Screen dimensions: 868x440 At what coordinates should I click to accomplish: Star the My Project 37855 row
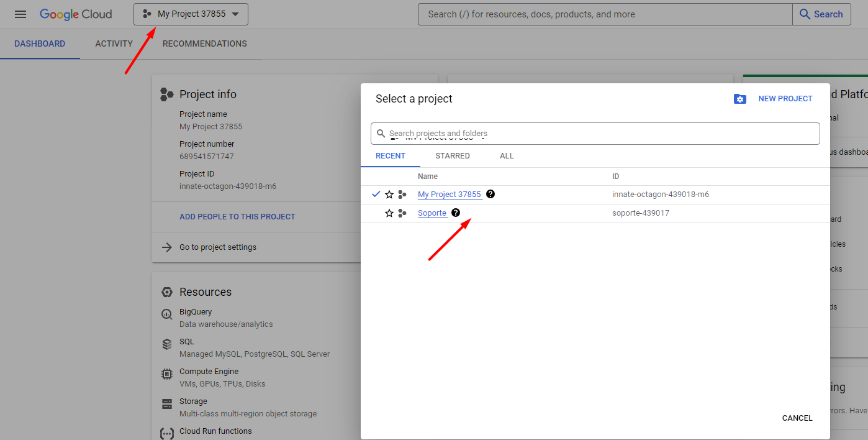click(389, 195)
